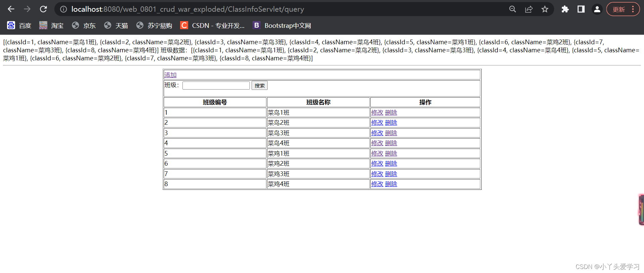Click the 添加 link
The width and height of the screenshot is (644, 273).
point(170,75)
